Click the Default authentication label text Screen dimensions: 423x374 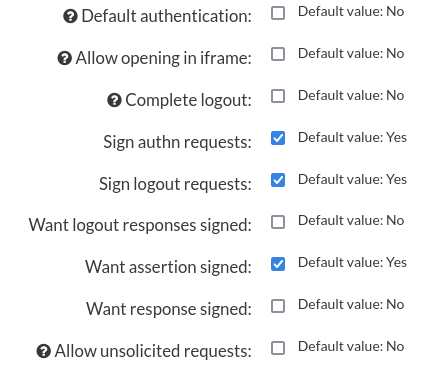[167, 16]
